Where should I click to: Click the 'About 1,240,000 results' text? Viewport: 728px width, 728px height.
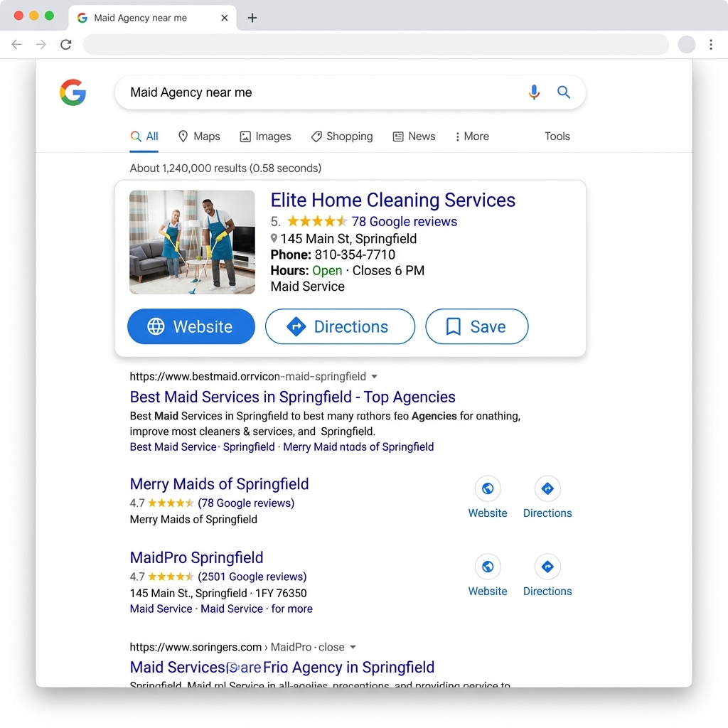point(225,168)
